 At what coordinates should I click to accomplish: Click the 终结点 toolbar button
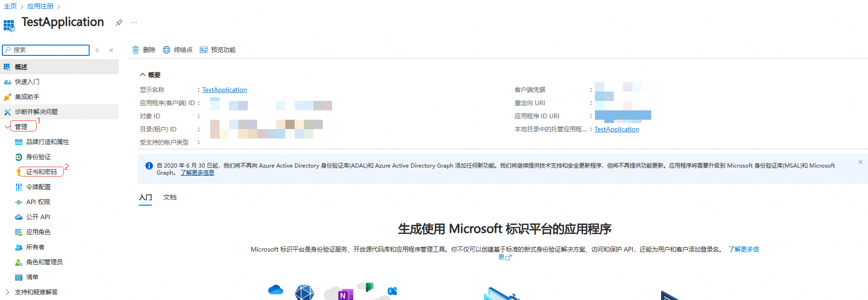coord(177,50)
